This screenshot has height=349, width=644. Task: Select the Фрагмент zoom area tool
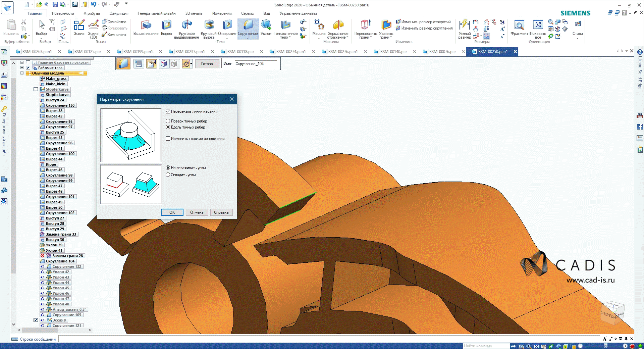coord(519,29)
